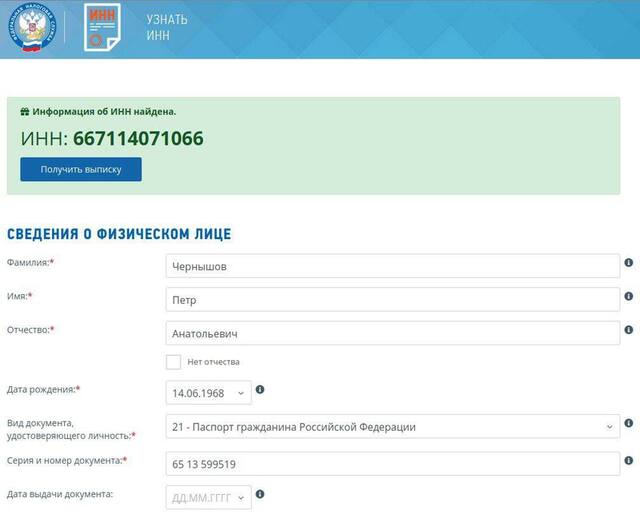Click the Отчество field containing Анатольевич

392,333
